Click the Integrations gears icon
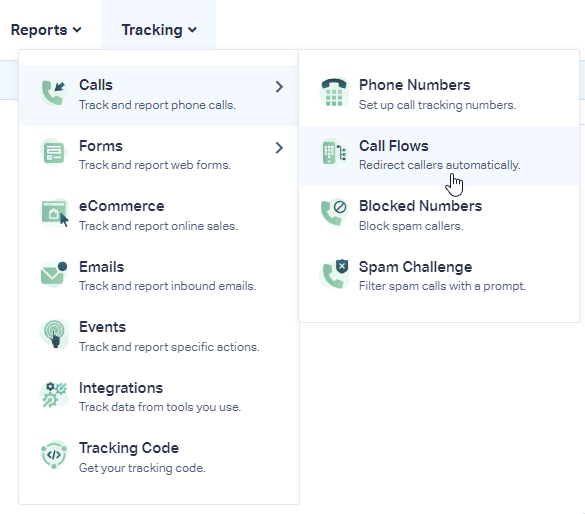This screenshot has height=514, width=585. pyautogui.click(x=54, y=394)
